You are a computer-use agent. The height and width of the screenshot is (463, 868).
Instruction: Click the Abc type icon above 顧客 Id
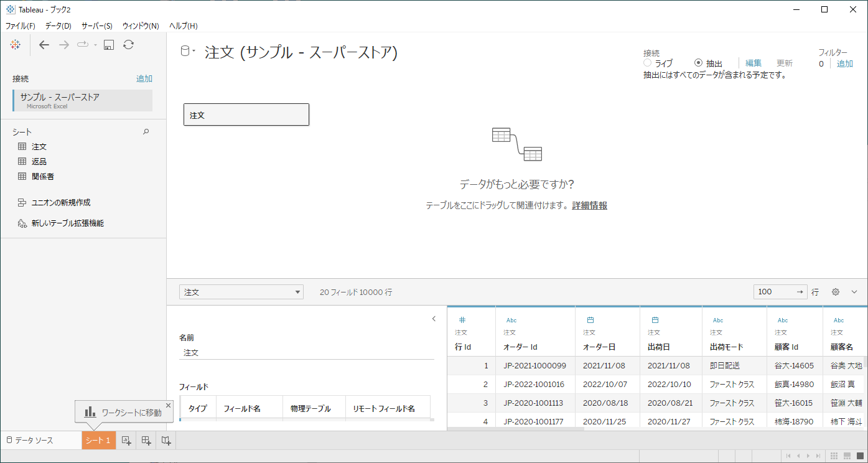(783, 320)
